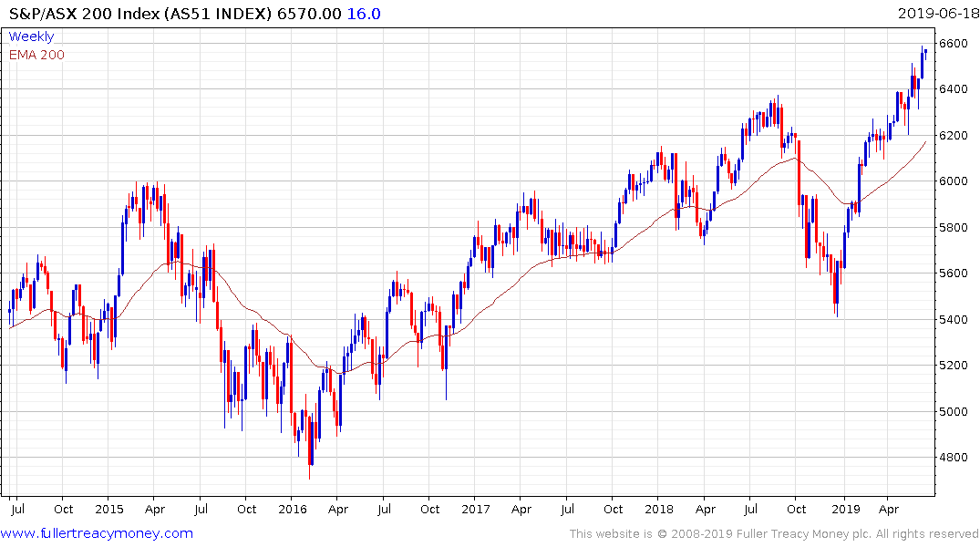
Task: Click the blue change value 16.0
Action: 364,13
